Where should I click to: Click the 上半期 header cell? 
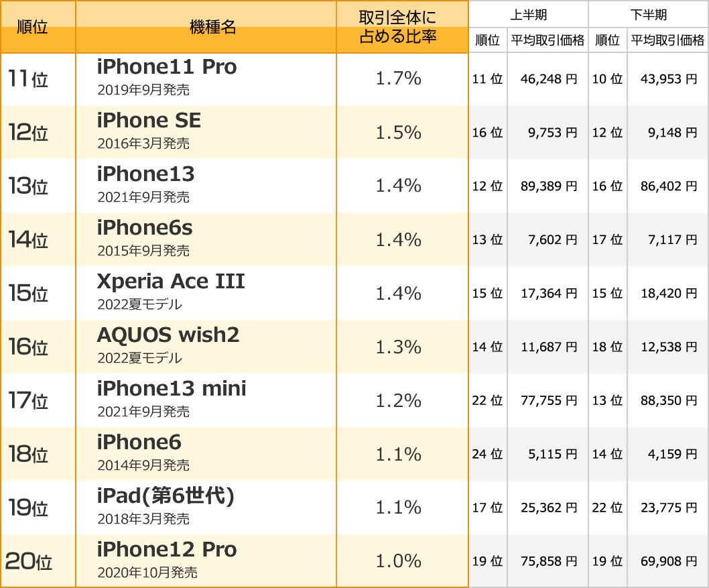coord(529,15)
